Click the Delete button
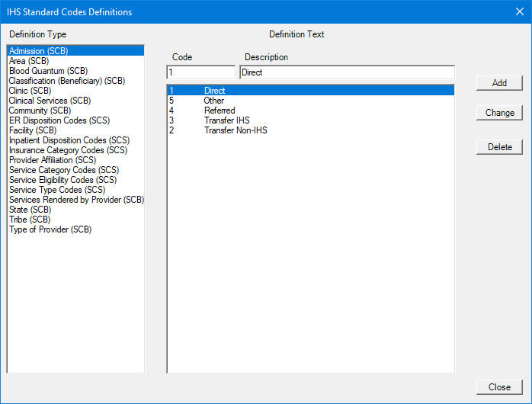Viewport: 532px width, 404px height. (499, 147)
